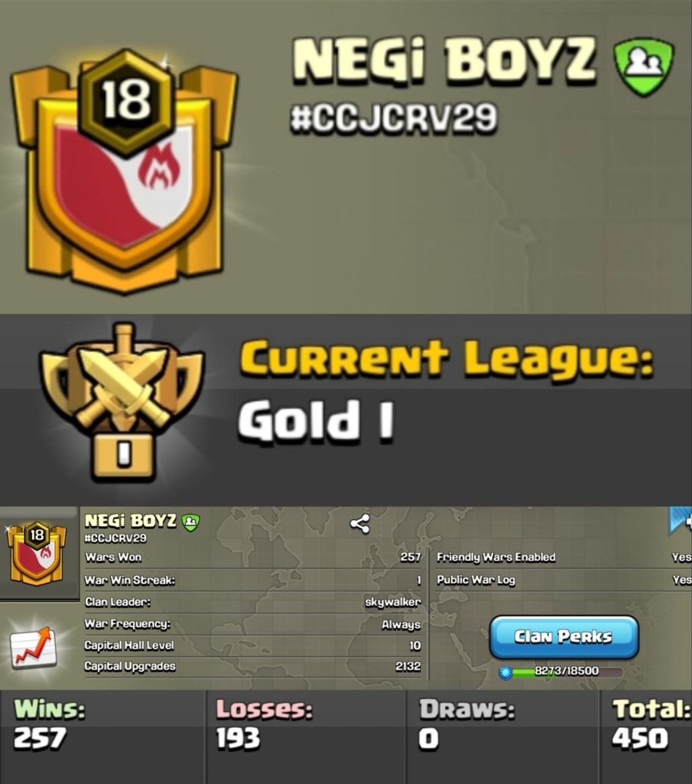Screen dimensions: 692x784
Task: Tap the blue flag icon at right edge
Action: pyautogui.click(x=681, y=521)
